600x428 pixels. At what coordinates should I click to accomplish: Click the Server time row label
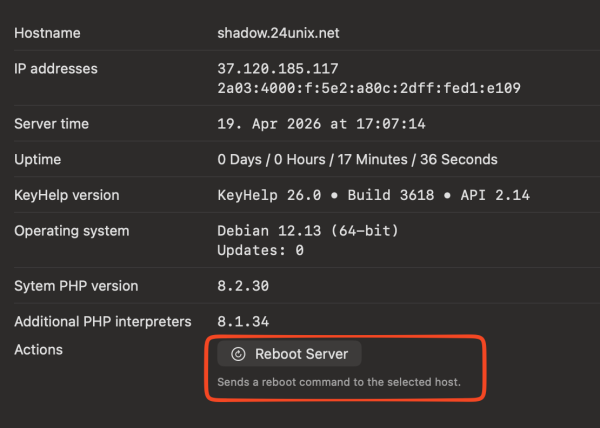(x=52, y=124)
